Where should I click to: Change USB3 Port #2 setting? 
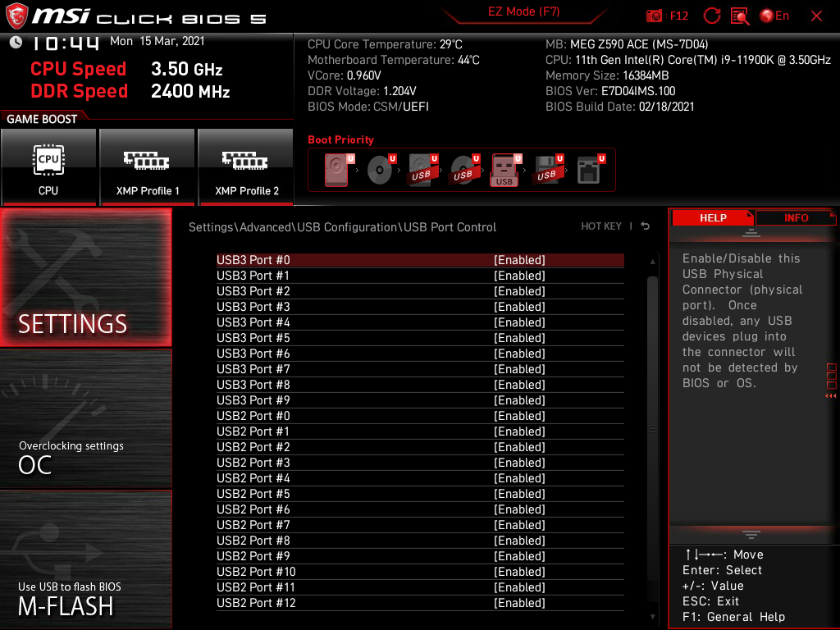point(420,291)
